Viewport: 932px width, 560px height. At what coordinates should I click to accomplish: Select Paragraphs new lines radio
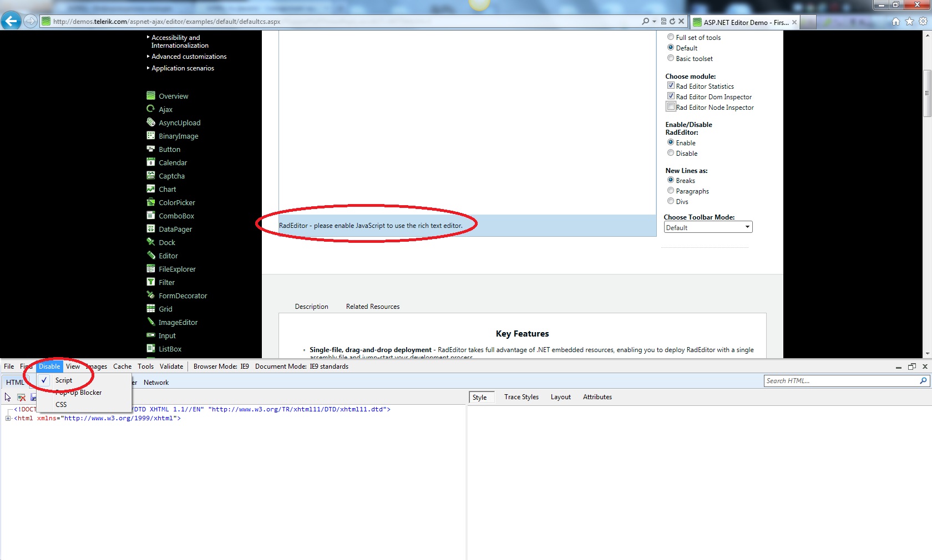tap(671, 191)
